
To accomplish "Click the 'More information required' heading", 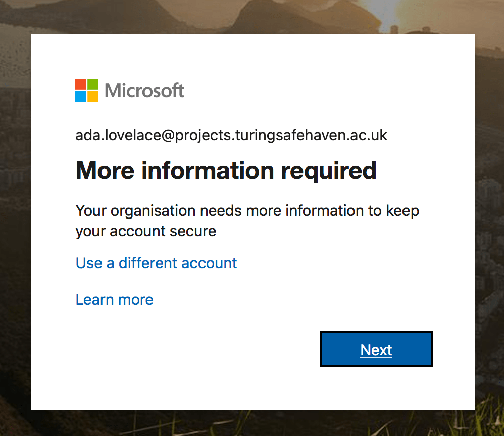I will click(226, 171).
